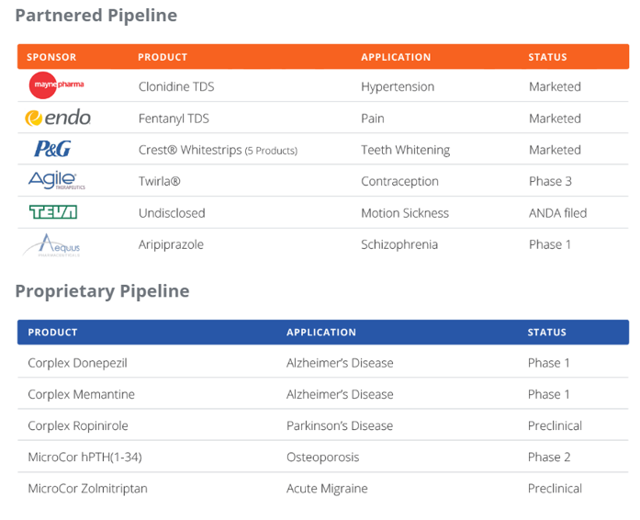Click the SPONSOR column header
Image resolution: width=640 pixels, height=520 pixels.
tap(51, 57)
